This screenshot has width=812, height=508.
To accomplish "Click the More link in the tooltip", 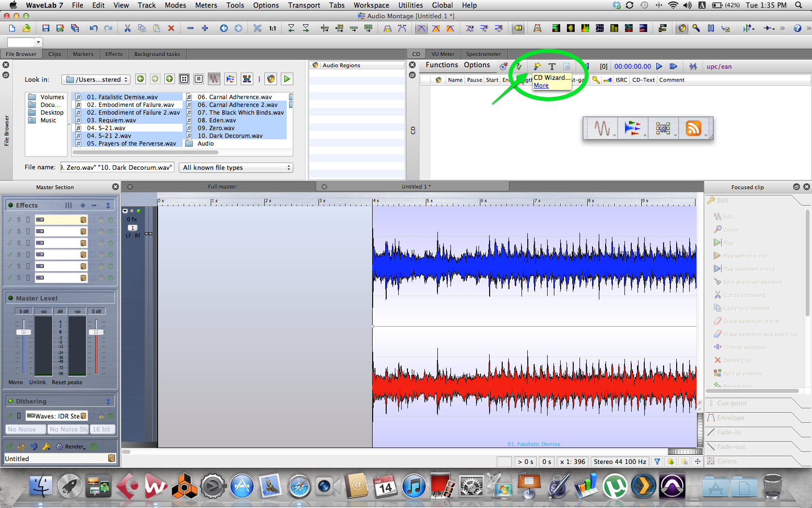I will (x=541, y=86).
